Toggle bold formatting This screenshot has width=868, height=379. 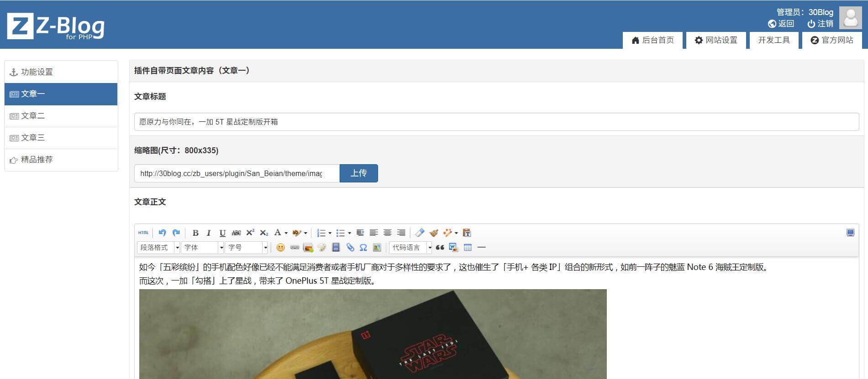click(195, 233)
